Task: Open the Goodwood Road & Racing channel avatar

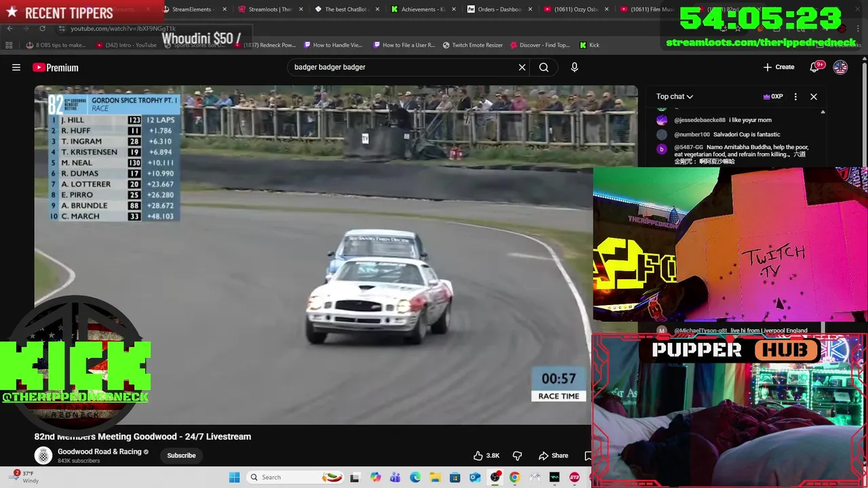Action: tap(43, 455)
